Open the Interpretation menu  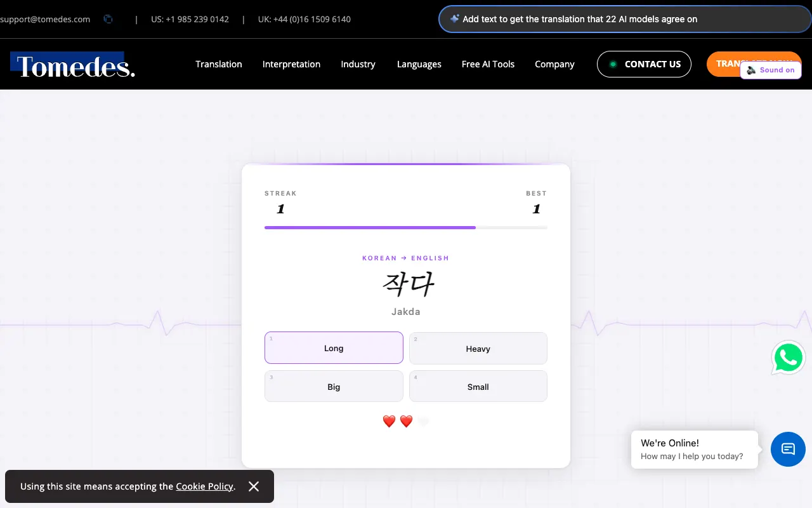click(x=291, y=64)
